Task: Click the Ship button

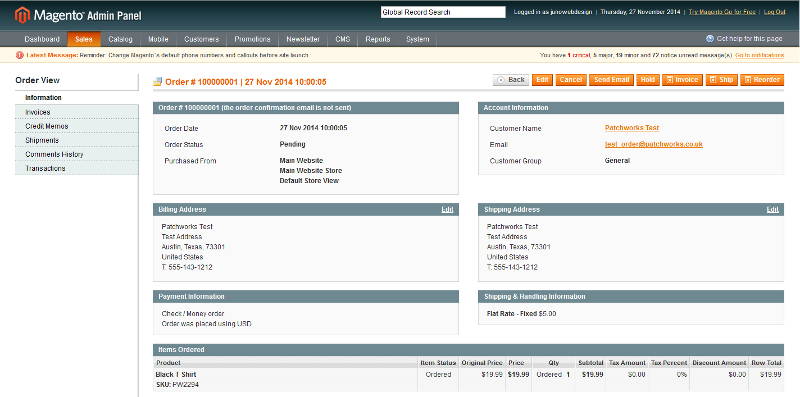Action: coord(721,80)
